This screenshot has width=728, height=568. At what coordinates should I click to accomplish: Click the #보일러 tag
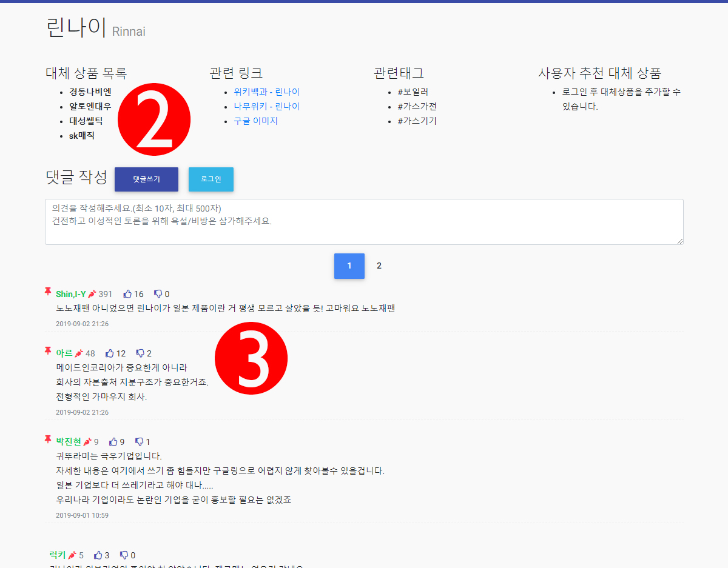point(413,92)
